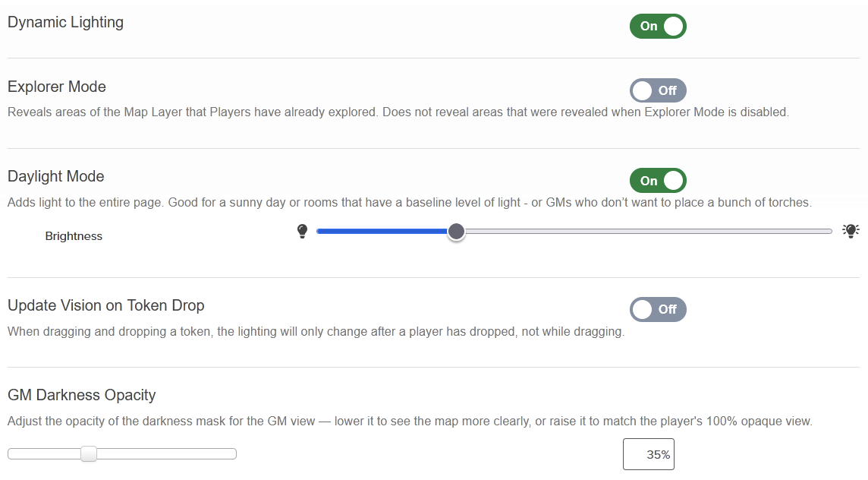This screenshot has width=868, height=480.
Task: Enable the Explorer Mode toggle
Action: pyautogui.click(x=658, y=90)
